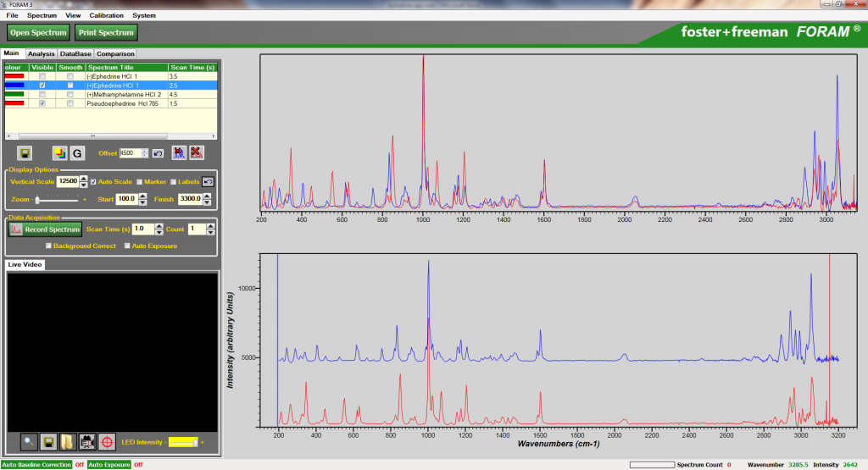Screen dimensions: 868x470
Task: Click the spectrum icon on Record Spectrum button
Action: click(x=16, y=229)
